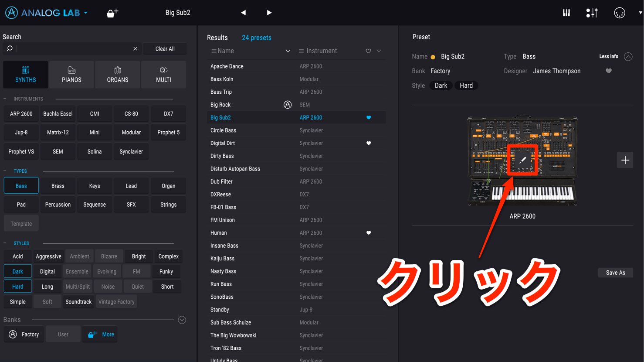644x362 pixels.
Task: Select the Sub Bass Schulze preset
Action: coord(296,323)
